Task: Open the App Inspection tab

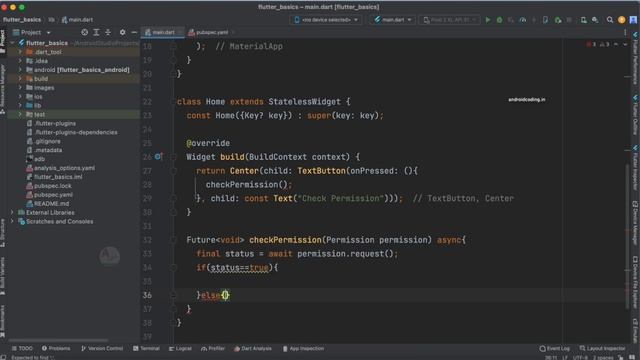Action: pyautogui.click(x=303, y=349)
